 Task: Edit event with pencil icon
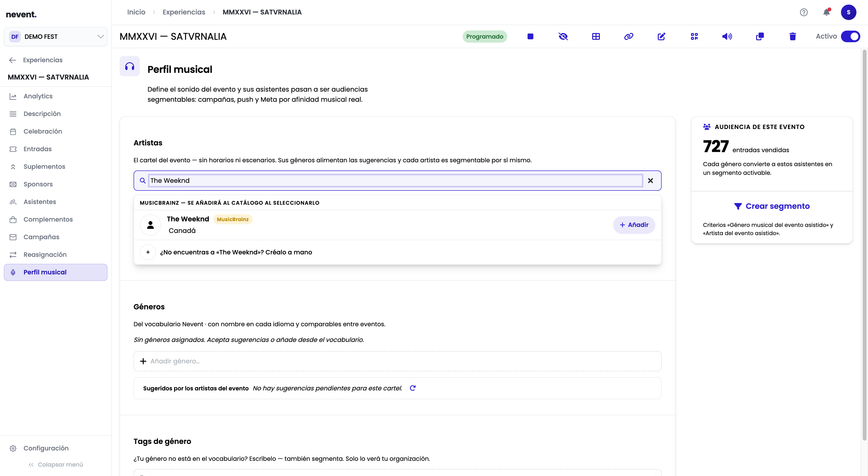(x=661, y=36)
